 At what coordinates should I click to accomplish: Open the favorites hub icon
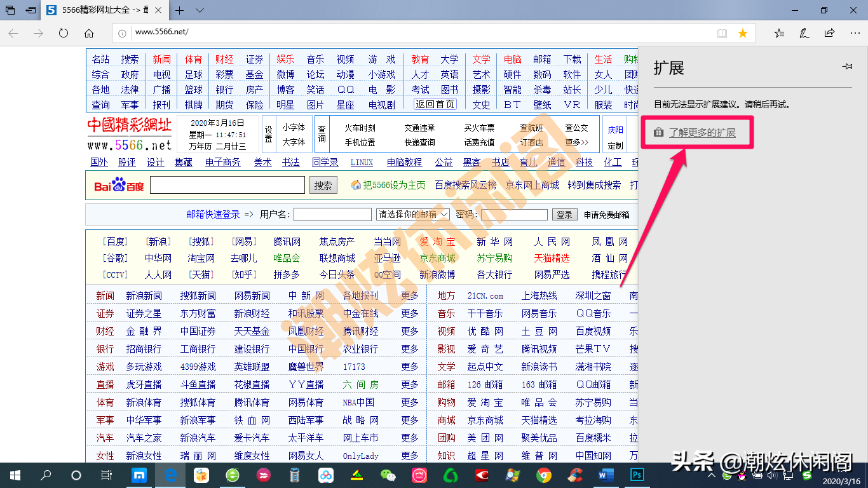(780, 33)
